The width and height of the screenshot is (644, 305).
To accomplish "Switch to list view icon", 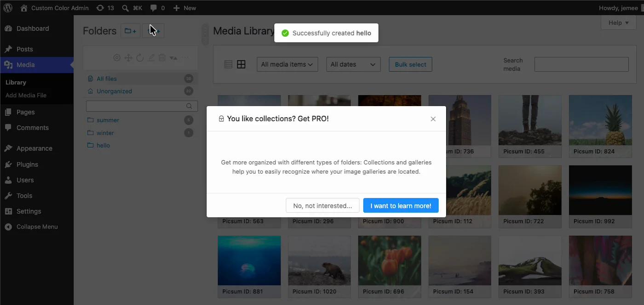I will pyautogui.click(x=228, y=64).
